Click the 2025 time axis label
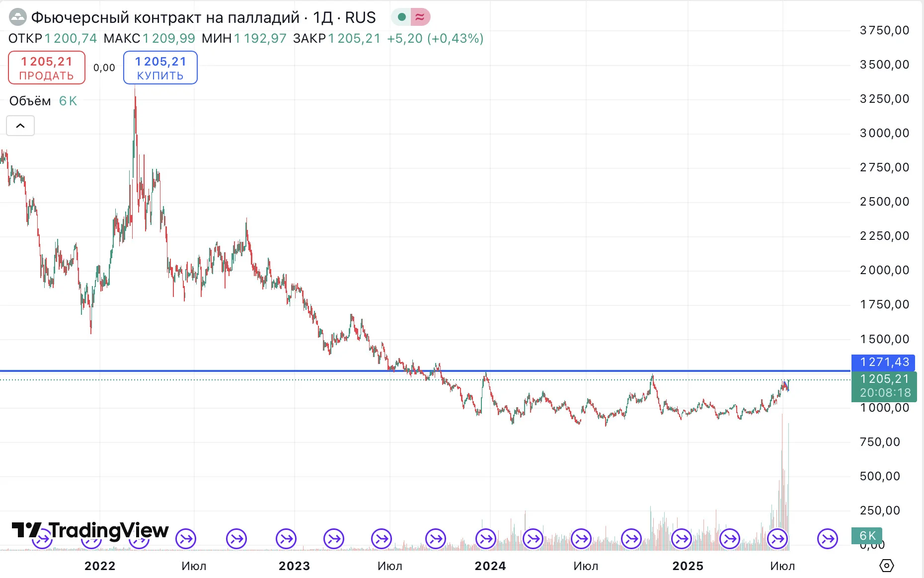 tap(688, 566)
